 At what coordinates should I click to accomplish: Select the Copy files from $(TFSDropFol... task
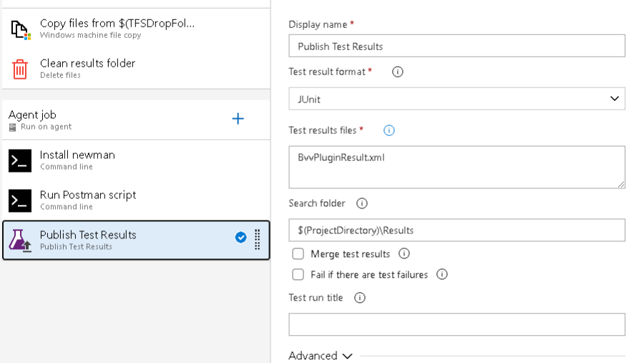pos(136,29)
